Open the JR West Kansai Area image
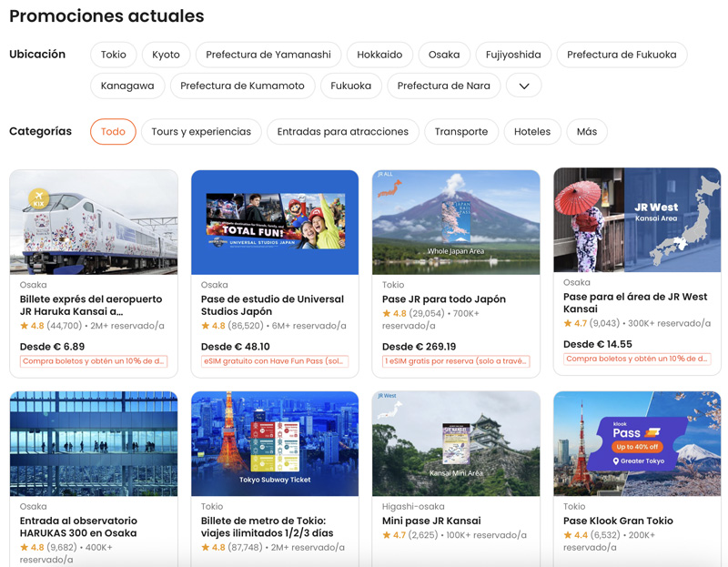Image resolution: width=728 pixels, height=567 pixels. click(x=637, y=220)
